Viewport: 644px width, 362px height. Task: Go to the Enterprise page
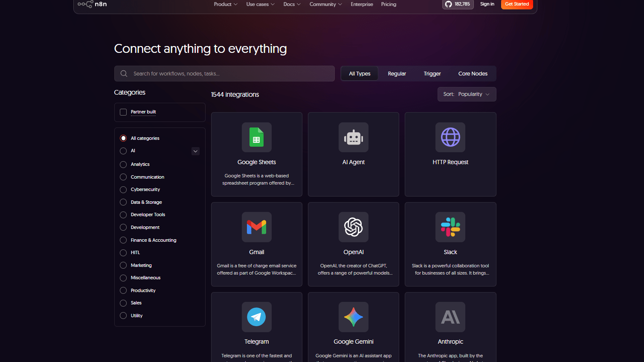click(362, 4)
